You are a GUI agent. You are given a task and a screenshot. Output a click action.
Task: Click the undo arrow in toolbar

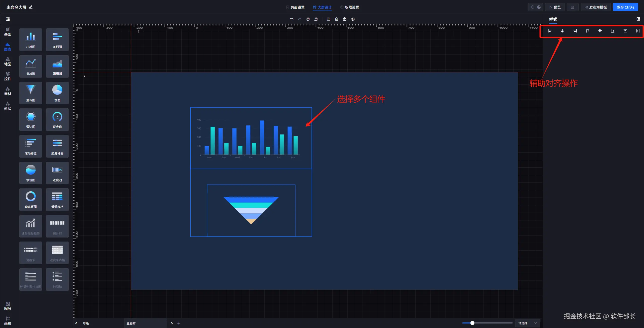click(x=292, y=19)
